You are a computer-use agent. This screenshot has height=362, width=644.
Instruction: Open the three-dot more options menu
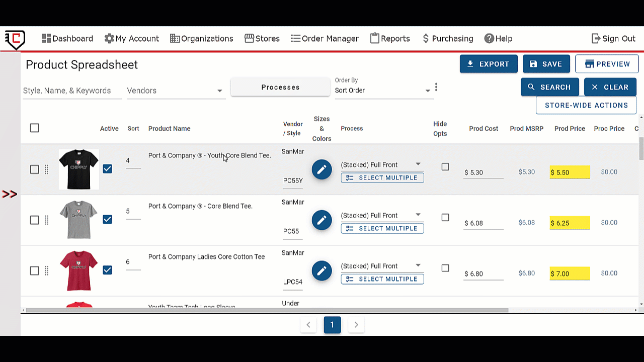436,87
